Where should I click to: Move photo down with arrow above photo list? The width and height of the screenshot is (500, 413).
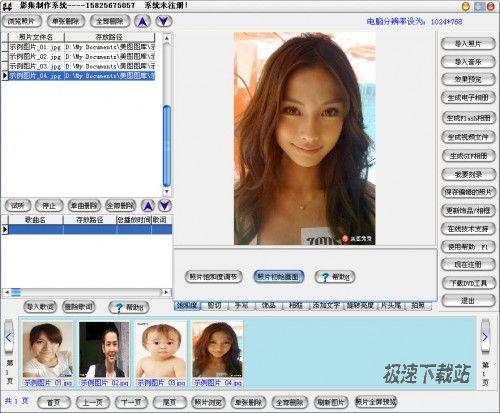coord(163,21)
